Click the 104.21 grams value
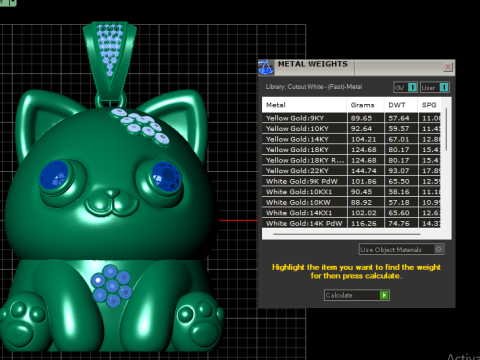Screen dimensions: 480x360 (x=364, y=139)
